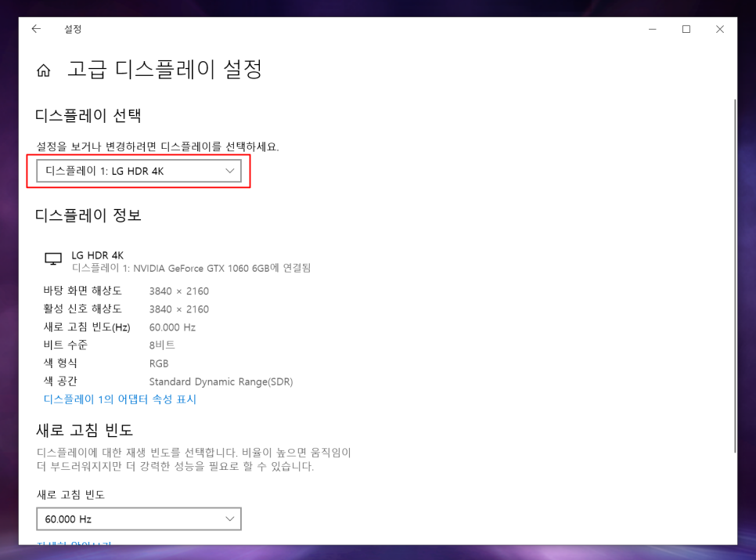
Task: Open 디스플레이 1의 어댑터 속성 표시 link
Action: pos(120,399)
